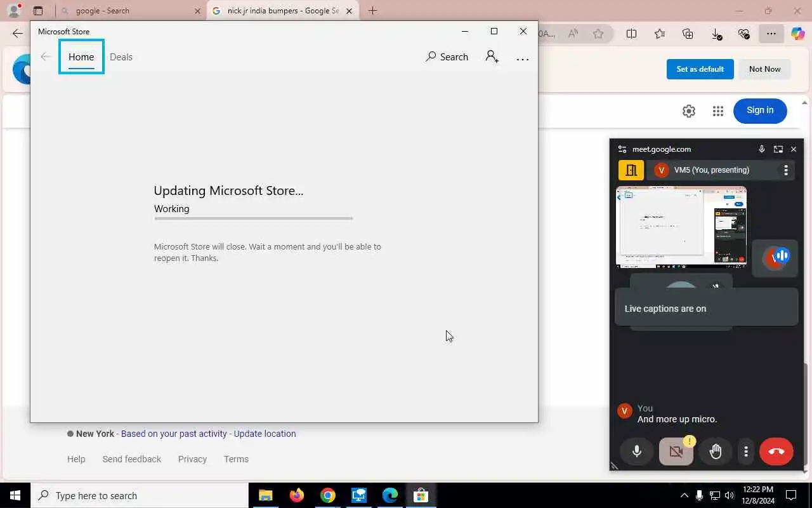Screen dimensions: 812x508
Task: Open volume control in system tray
Action: (x=730, y=495)
